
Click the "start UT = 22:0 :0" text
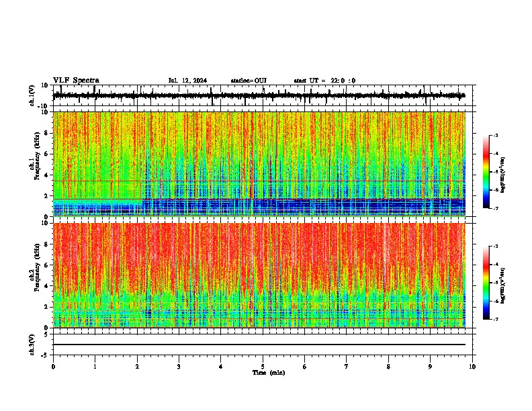point(324,81)
